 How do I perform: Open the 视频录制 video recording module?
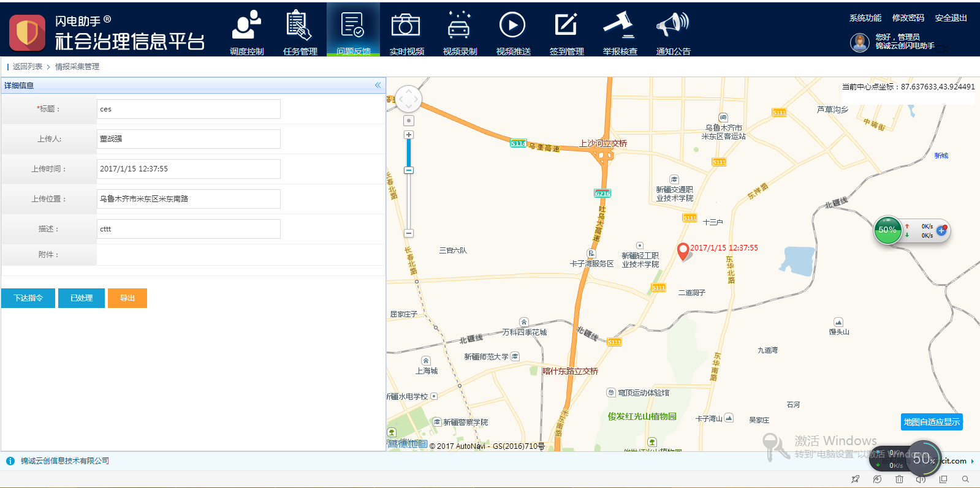pos(460,32)
